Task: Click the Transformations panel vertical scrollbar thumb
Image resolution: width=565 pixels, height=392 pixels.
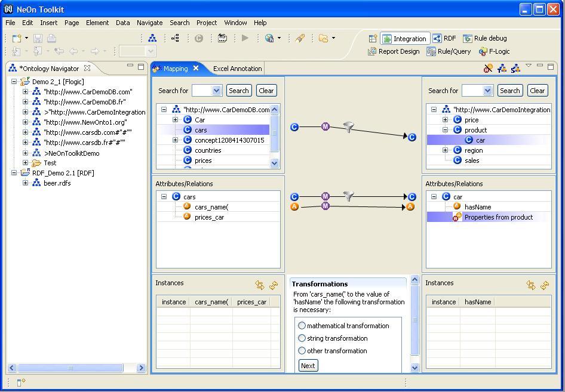Action: (x=414, y=320)
